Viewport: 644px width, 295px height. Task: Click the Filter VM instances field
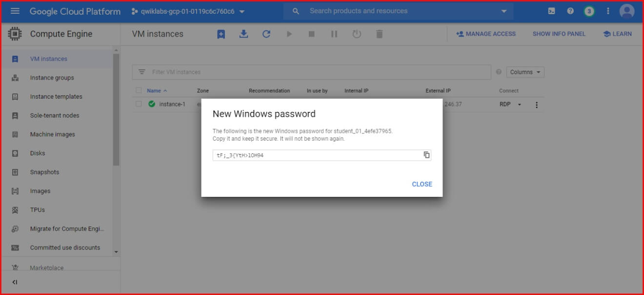point(311,72)
